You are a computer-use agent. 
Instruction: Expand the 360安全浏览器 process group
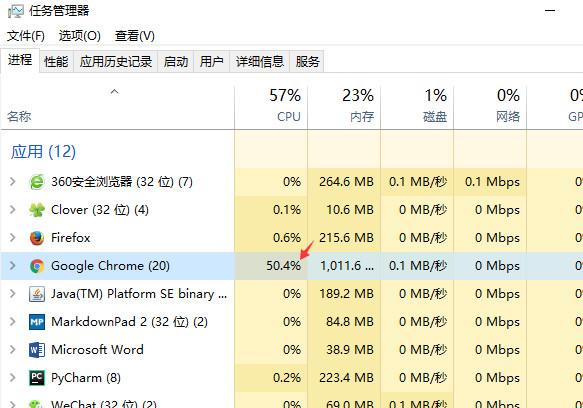coord(13,181)
